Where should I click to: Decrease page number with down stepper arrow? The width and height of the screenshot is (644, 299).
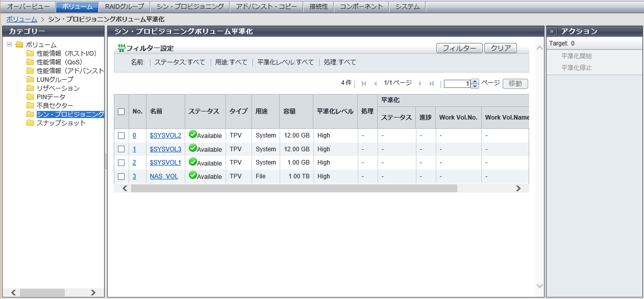coord(475,86)
